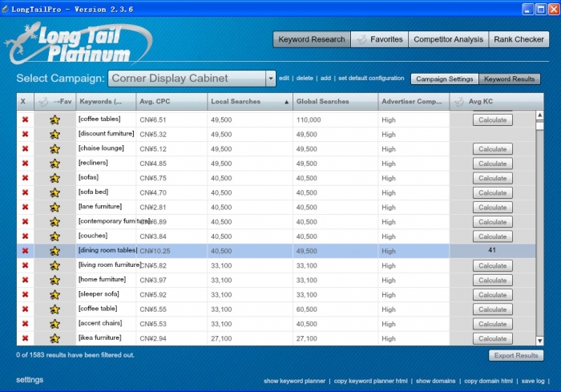This screenshot has width=561, height=392.
Task: Star the [recliners] keyword
Action: [x=54, y=164]
